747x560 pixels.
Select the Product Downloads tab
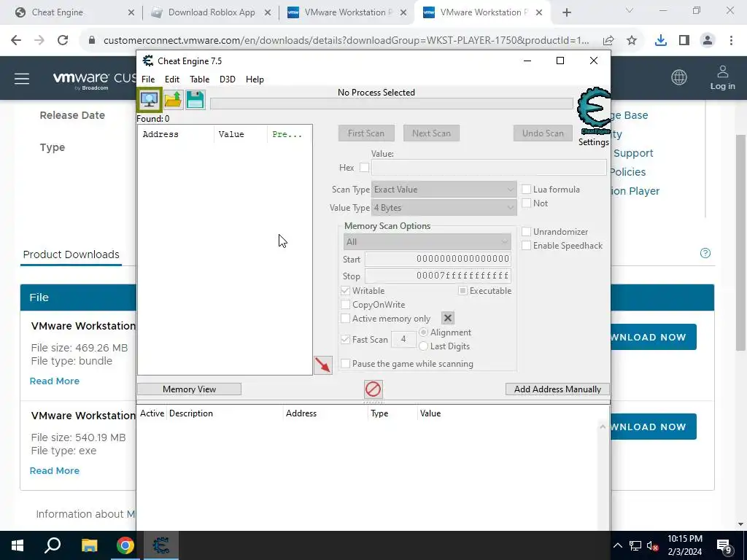point(71,254)
